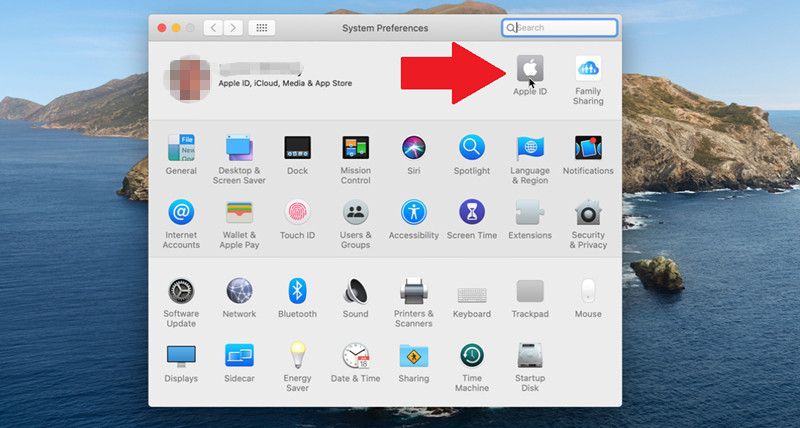Open Users & Groups settings

[x=356, y=212]
